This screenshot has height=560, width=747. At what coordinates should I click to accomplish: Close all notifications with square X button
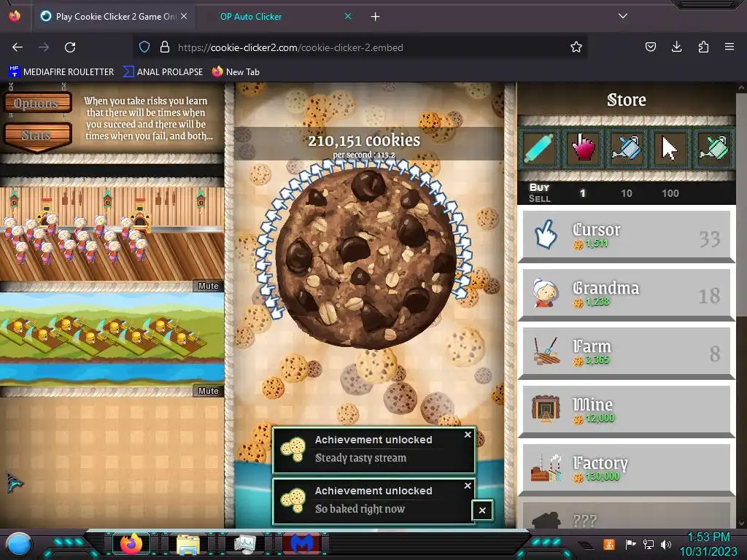click(482, 510)
